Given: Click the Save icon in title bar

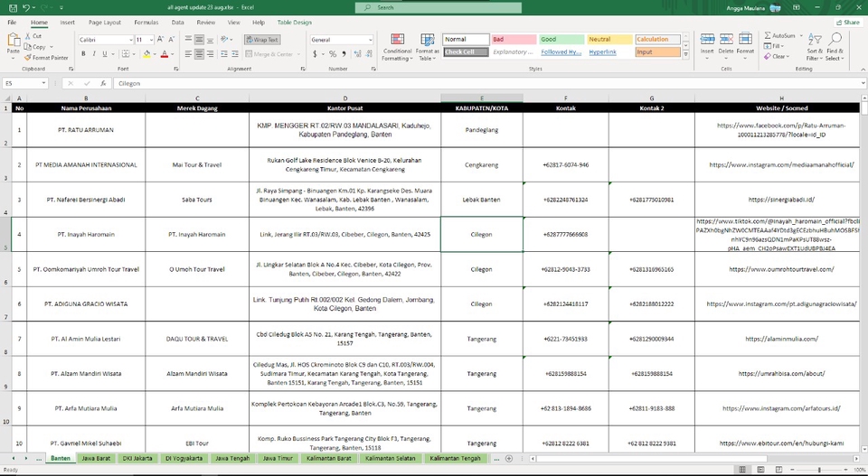Looking at the screenshot, I should pos(14,8).
